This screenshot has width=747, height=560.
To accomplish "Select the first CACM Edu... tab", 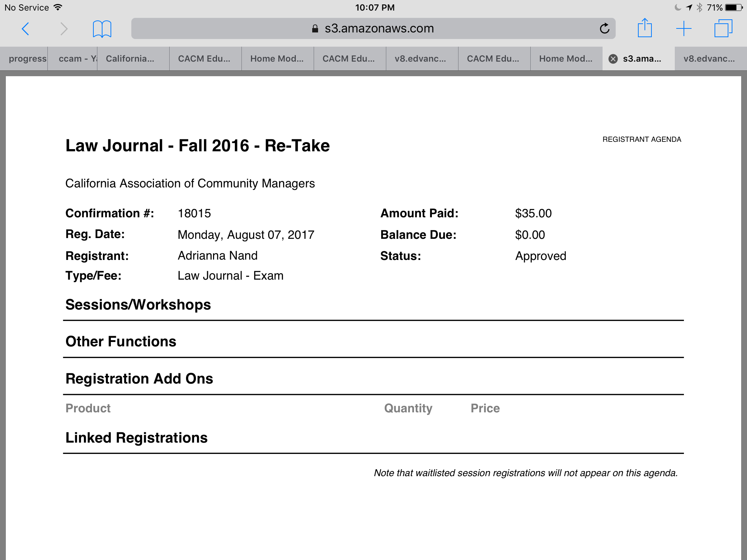I will pos(205,59).
